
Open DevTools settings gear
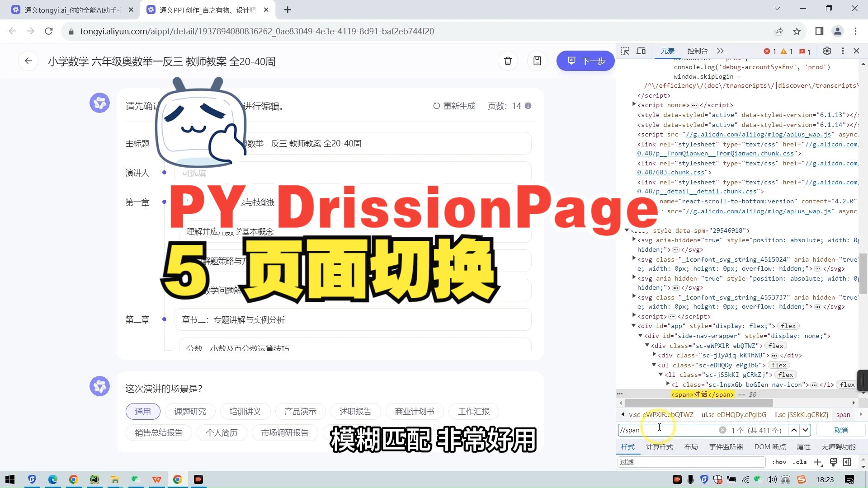pos(827,51)
